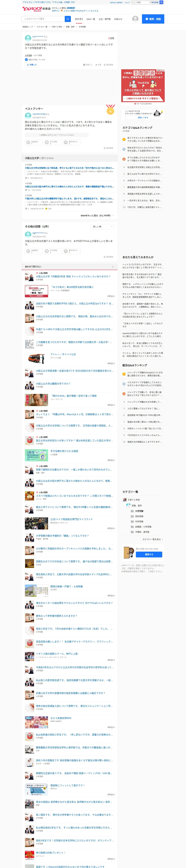Open the アトレー／ダイハツ公式 ad
Image resolution: width=186 pixels, height=868 pixels.
(63, 354)
